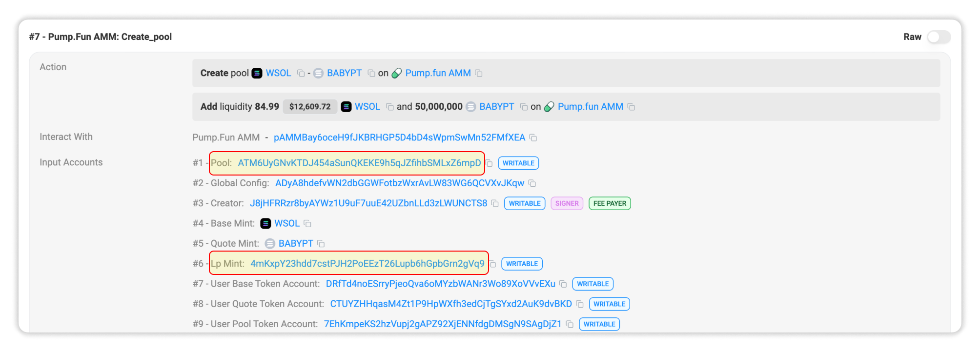Open Pump.fun AMM link in Create pool row
Viewport: 980px width, 352px height.
438,73
